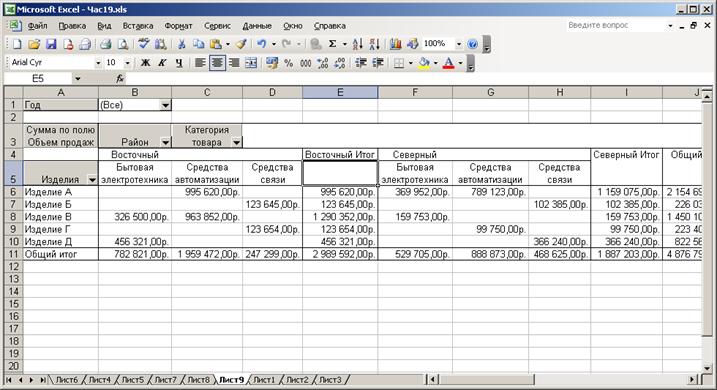Open the Данные menu
Image resolution: width=717 pixels, height=390 pixels.
point(257,26)
